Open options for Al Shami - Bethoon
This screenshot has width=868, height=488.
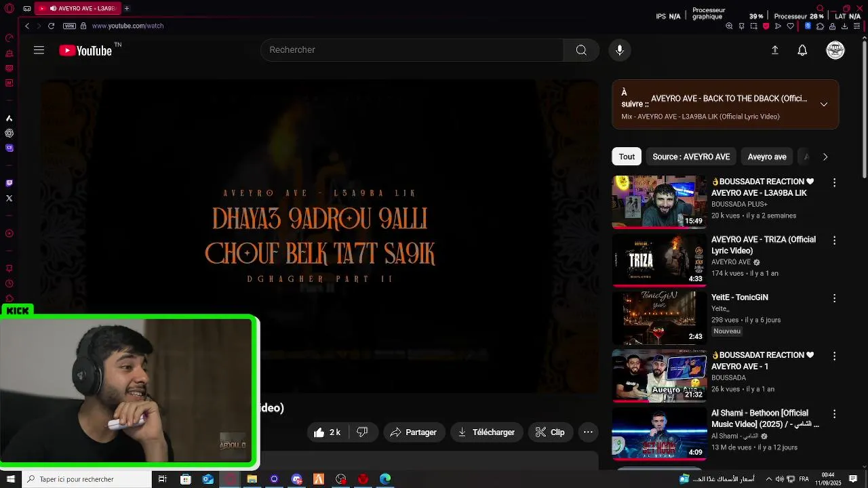pyautogui.click(x=834, y=414)
